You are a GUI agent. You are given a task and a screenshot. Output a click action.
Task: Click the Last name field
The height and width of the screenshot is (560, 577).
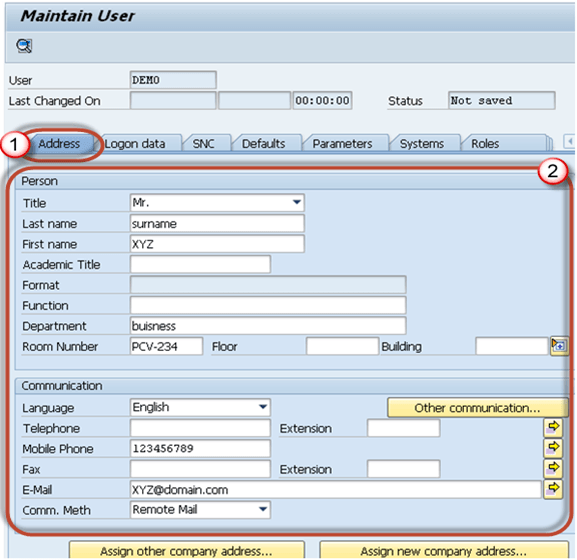click(x=217, y=223)
